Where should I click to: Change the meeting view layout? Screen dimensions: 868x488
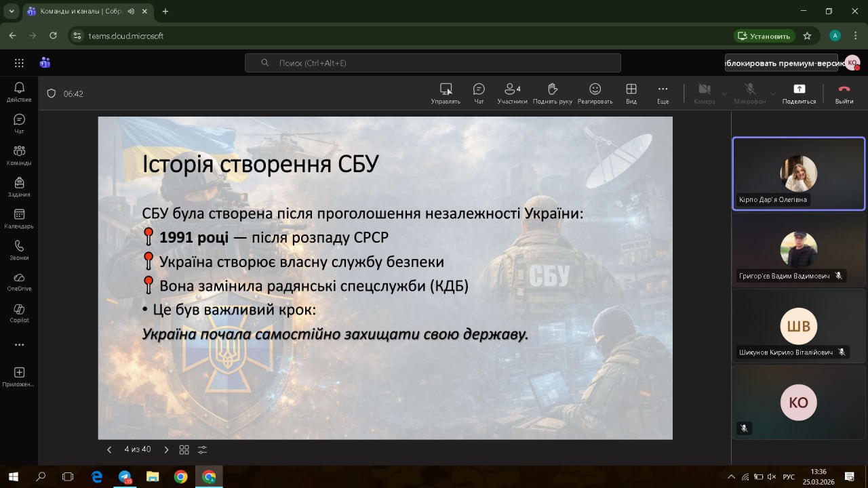631,93
